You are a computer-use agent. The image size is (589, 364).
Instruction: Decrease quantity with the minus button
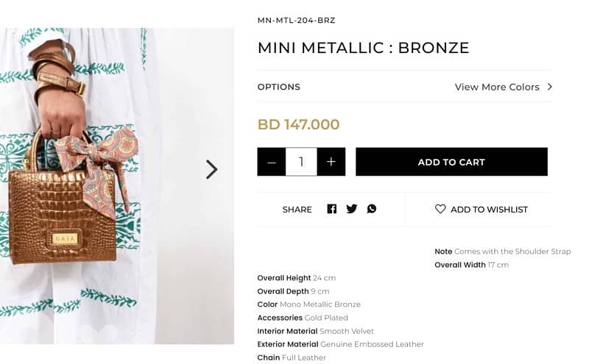click(272, 162)
